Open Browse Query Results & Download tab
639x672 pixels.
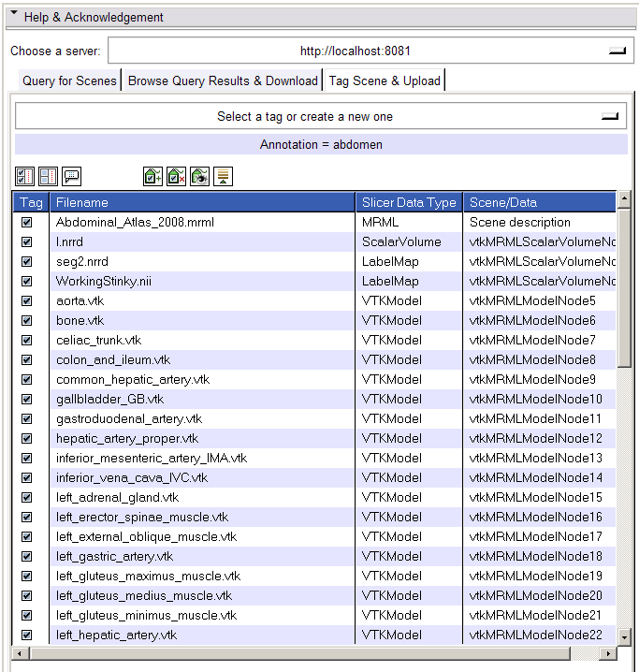coord(223,80)
